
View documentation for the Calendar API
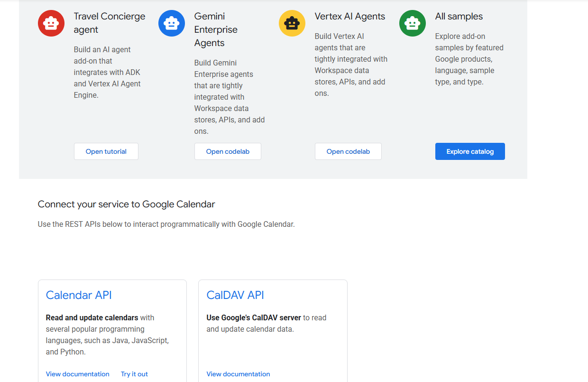pyautogui.click(x=77, y=374)
